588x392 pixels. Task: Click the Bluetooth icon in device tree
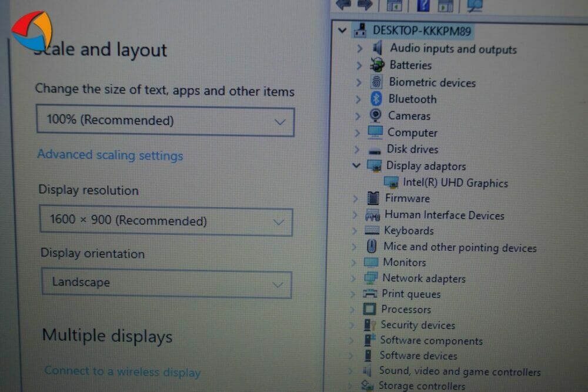click(x=376, y=99)
